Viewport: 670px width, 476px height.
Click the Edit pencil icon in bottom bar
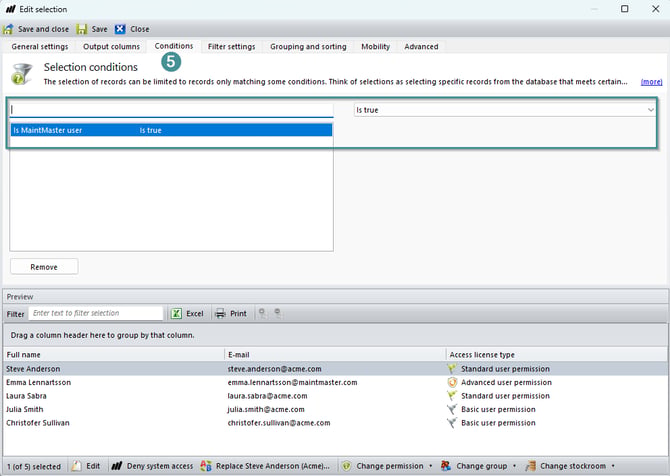click(x=77, y=466)
